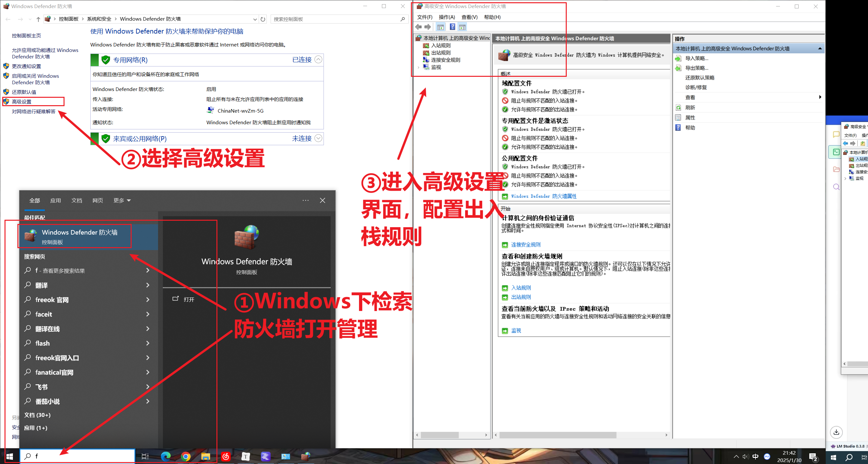The height and width of the screenshot is (464, 868).
Task: Click the 帮助 action in actions pane
Action: coord(690,128)
